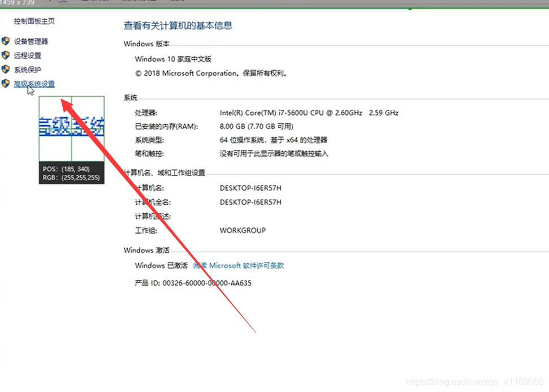The width and height of the screenshot is (549, 392).
Task: Click DESKTOP-I6ER57H next to 计算机名
Action: click(250, 188)
